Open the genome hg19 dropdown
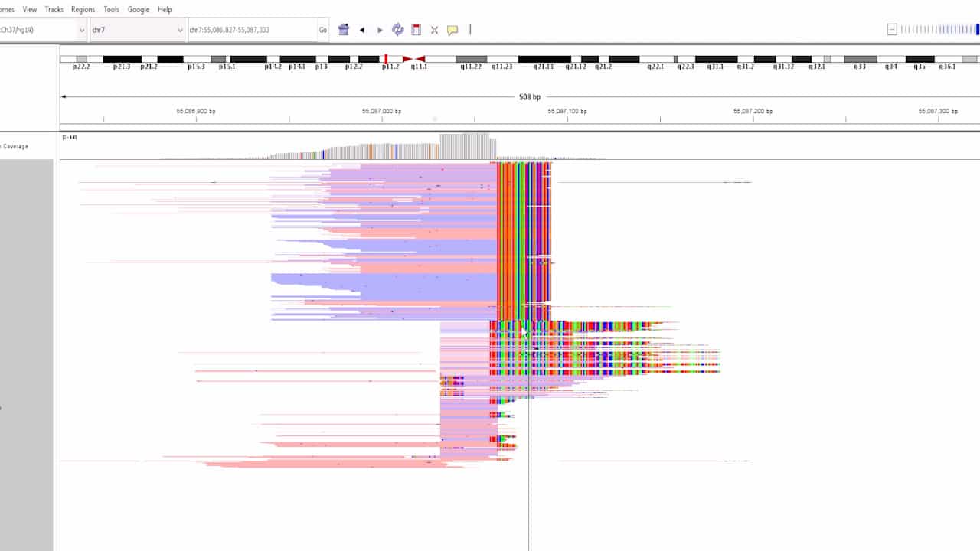 coord(43,30)
